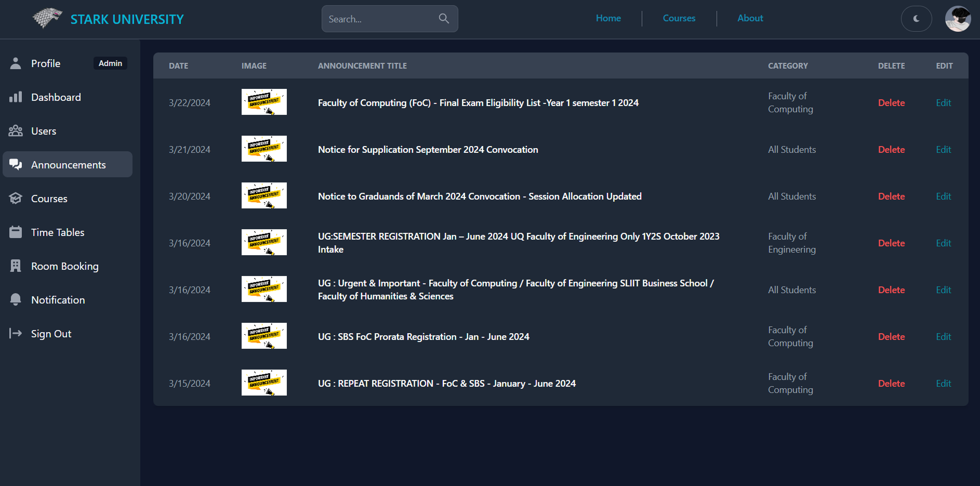Select the Room Booking building icon

tap(16, 266)
